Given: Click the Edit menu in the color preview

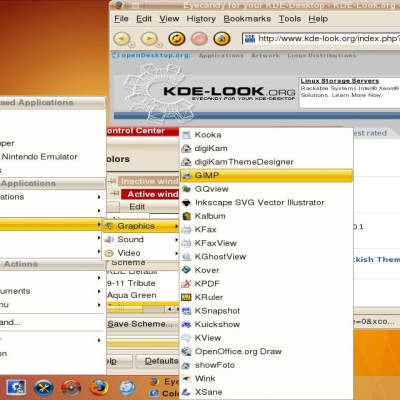Looking at the screenshot, I should pos(137,207).
